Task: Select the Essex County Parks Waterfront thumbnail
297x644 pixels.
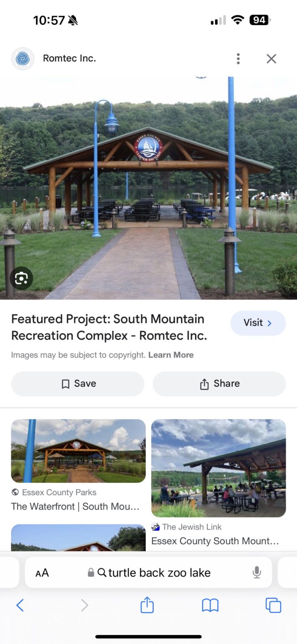Action: coord(78,451)
